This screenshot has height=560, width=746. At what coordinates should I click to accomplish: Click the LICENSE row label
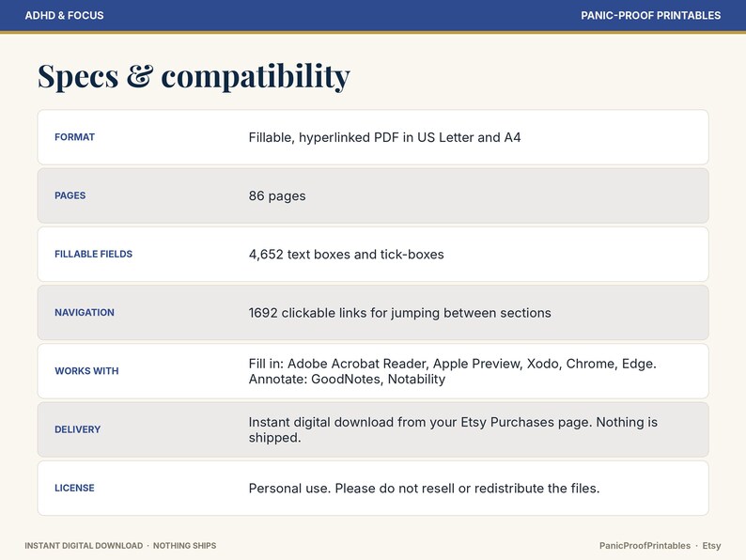74,489
